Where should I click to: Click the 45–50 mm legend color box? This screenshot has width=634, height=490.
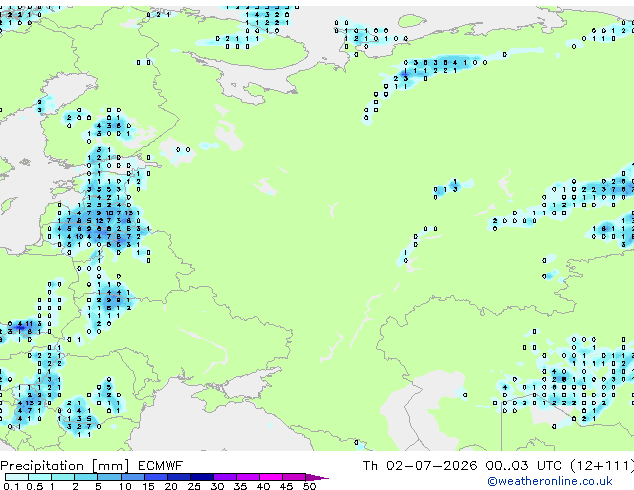pyautogui.click(x=294, y=477)
